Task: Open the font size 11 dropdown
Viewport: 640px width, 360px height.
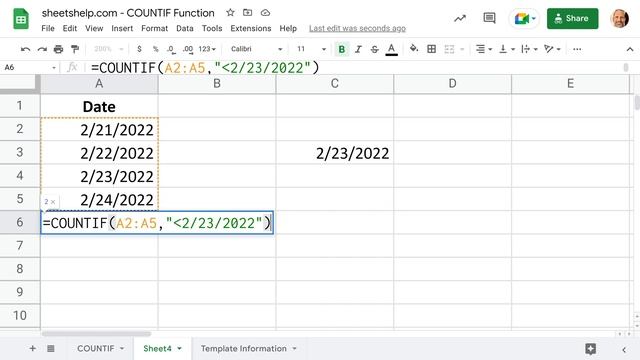Action: coord(311,49)
